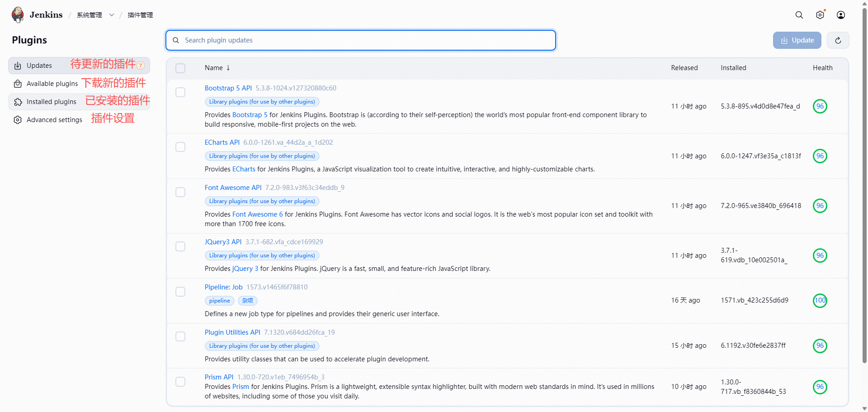Image resolution: width=868 pixels, height=412 pixels.
Task: Open the Manage Jenkins gear icon
Action: point(820,15)
